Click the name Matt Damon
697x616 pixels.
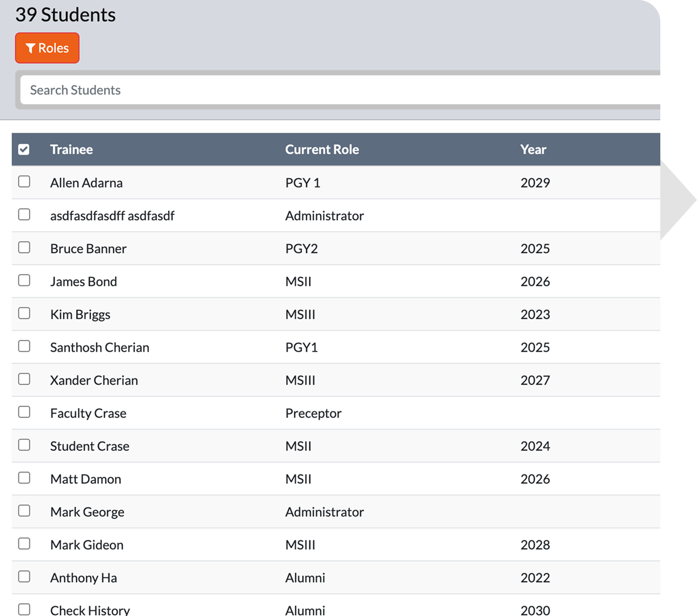point(86,479)
